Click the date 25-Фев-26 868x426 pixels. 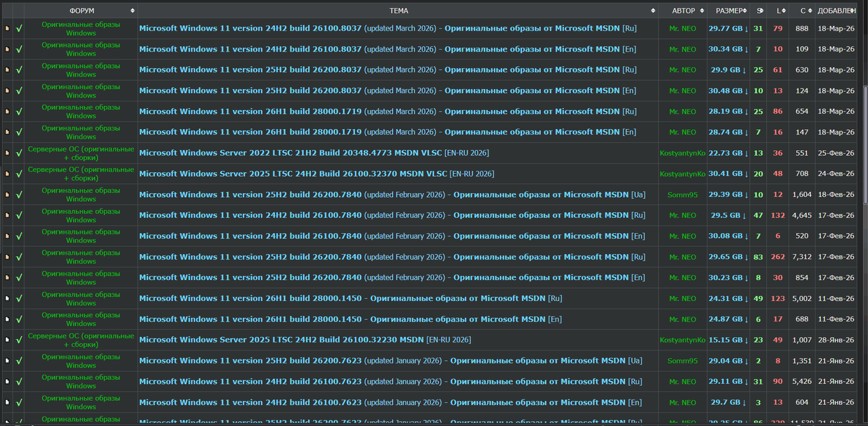point(836,154)
